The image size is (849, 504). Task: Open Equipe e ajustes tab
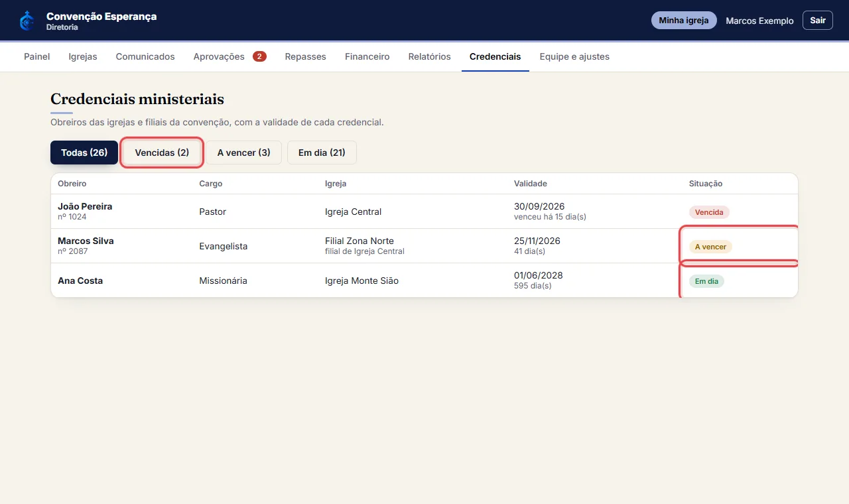pos(574,56)
